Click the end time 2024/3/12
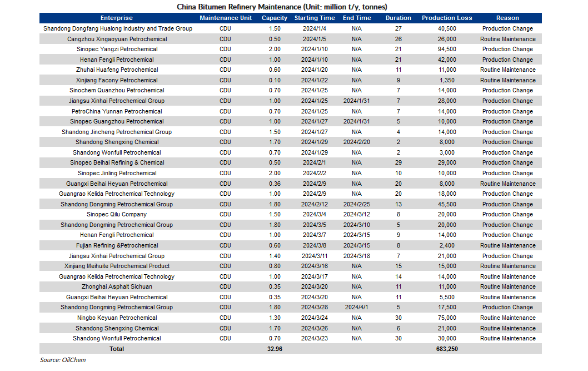588x371 pixels. [357, 215]
